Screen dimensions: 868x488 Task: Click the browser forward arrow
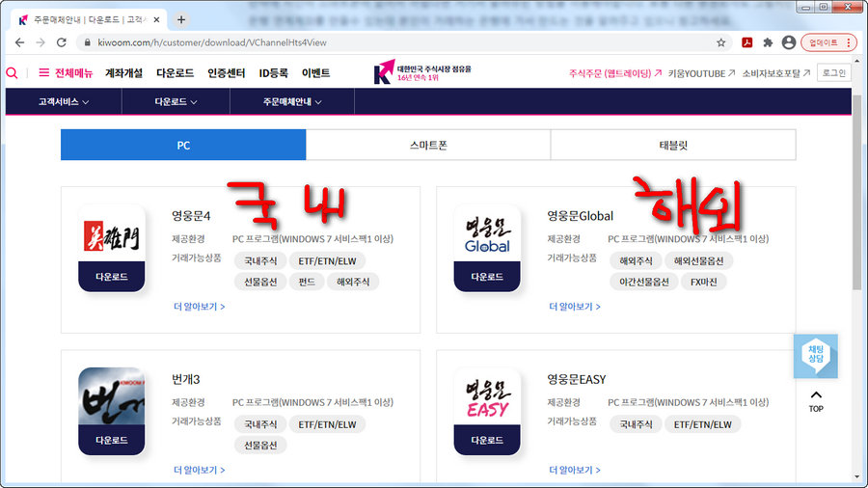coord(41,42)
